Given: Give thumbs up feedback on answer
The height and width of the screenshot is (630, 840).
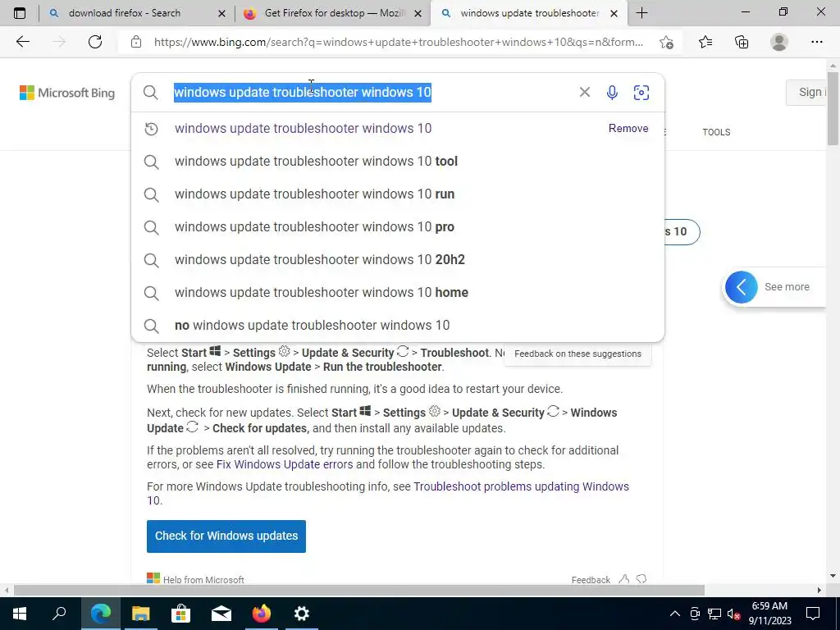Looking at the screenshot, I should click(623, 579).
